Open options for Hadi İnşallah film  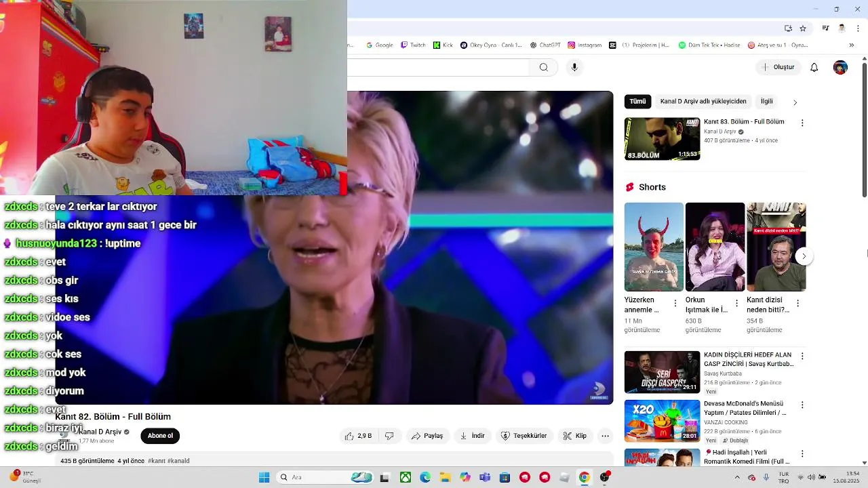coord(802,453)
